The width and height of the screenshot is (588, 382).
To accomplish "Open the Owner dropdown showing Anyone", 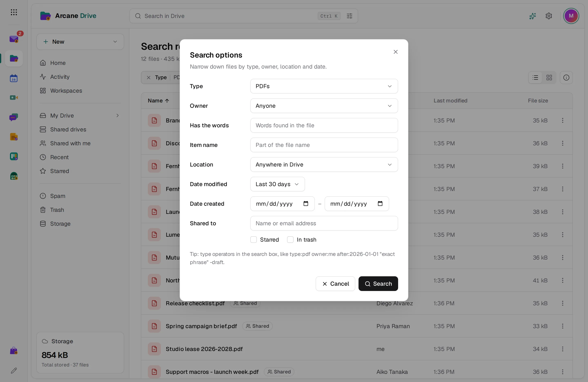I will pos(324,106).
